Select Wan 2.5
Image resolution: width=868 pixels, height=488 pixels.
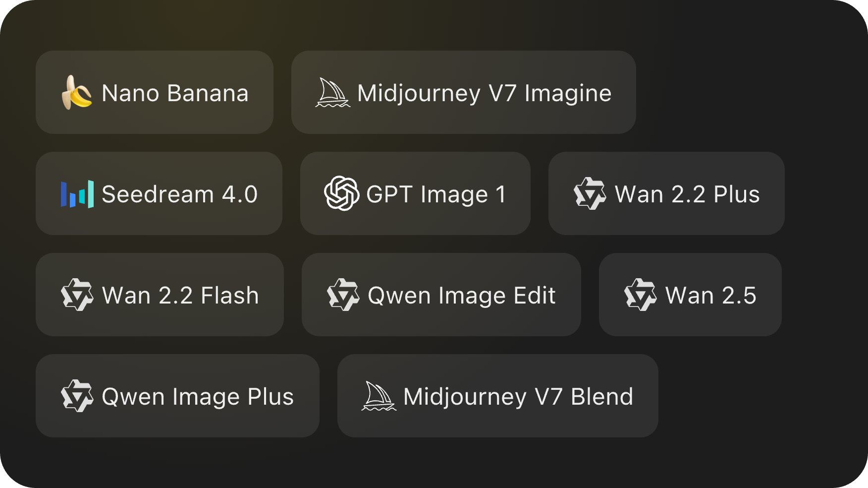[x=690, y=295]
